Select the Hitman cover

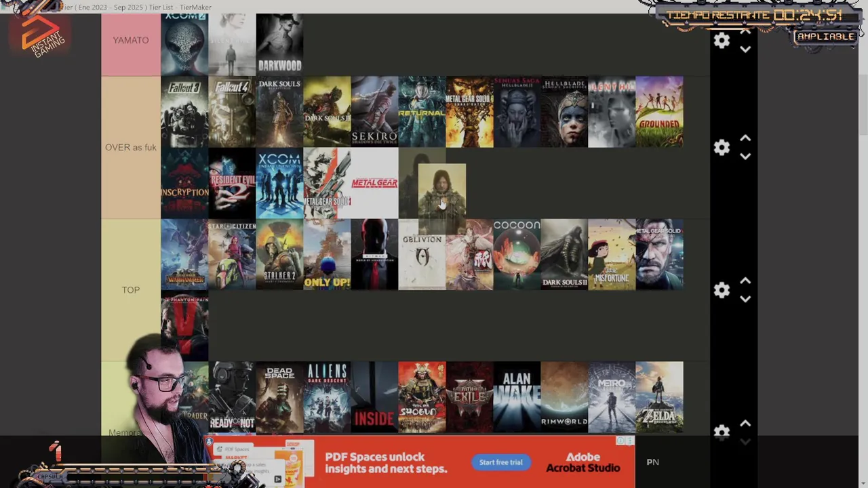point(374,254)
